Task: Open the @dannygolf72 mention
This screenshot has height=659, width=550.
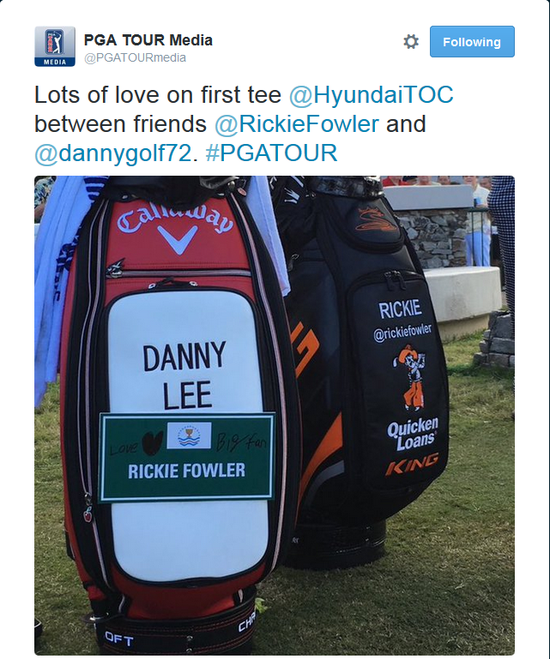Action: [113, 153]
